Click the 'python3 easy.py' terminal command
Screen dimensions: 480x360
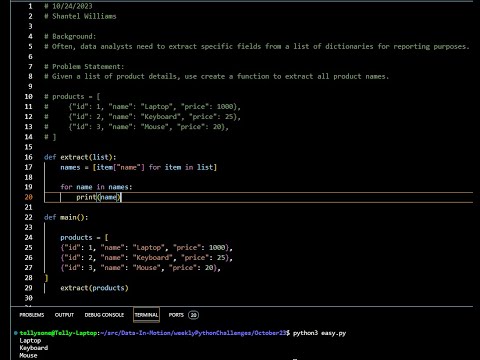[319, 333]
